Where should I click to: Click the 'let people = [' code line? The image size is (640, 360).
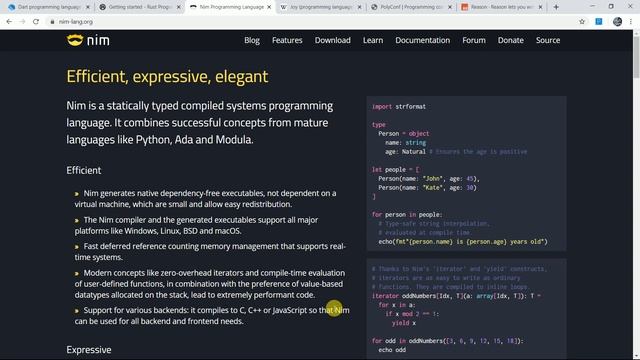pyautogui.click(x=395, y=169)
